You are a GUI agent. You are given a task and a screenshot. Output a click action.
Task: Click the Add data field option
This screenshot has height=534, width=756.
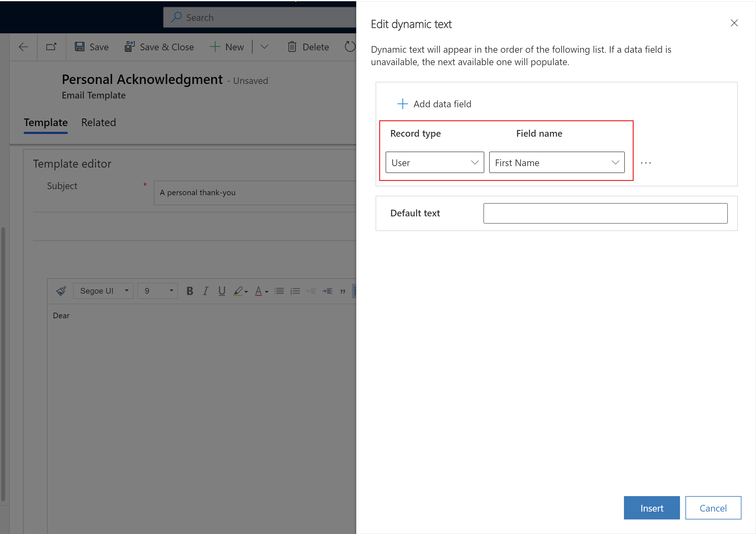[x=433, y=103]
